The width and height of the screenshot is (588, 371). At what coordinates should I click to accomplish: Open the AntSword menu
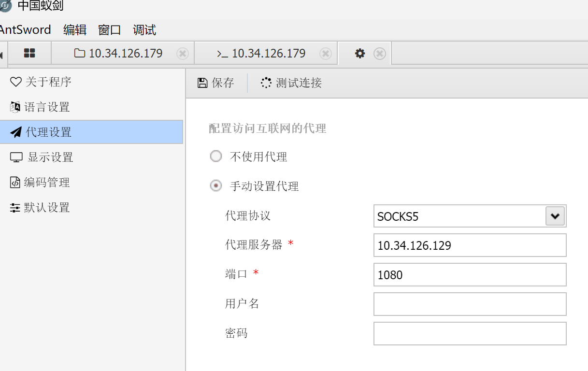tap(25, 30)
